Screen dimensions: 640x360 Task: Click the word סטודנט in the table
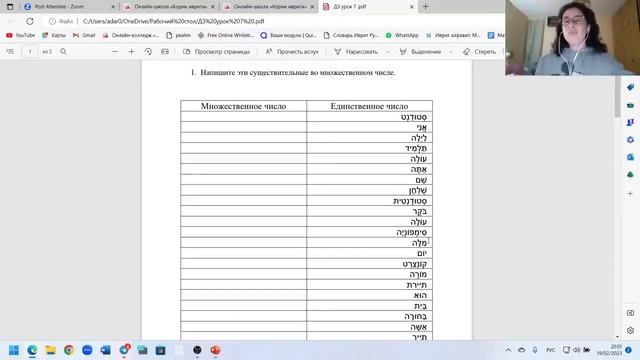(414, 117)
